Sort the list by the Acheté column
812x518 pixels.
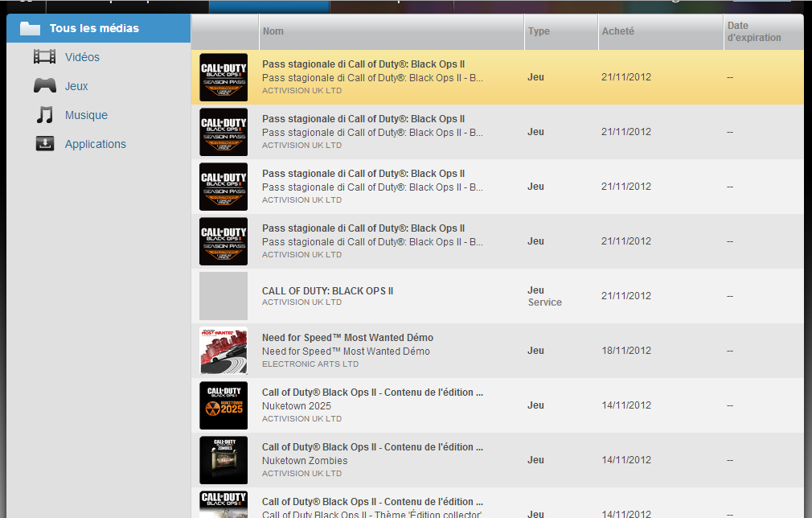click(x=660, y=31)
